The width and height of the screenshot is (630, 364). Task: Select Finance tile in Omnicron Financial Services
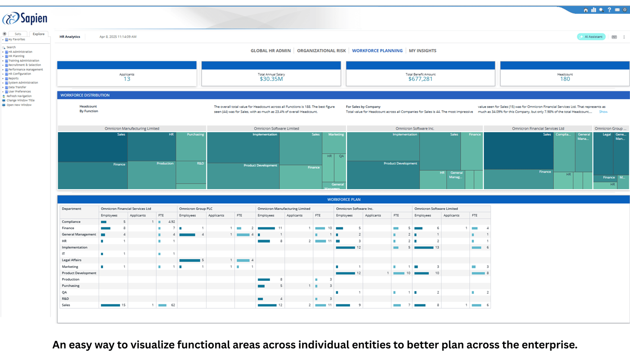click(x=518, y=179)
